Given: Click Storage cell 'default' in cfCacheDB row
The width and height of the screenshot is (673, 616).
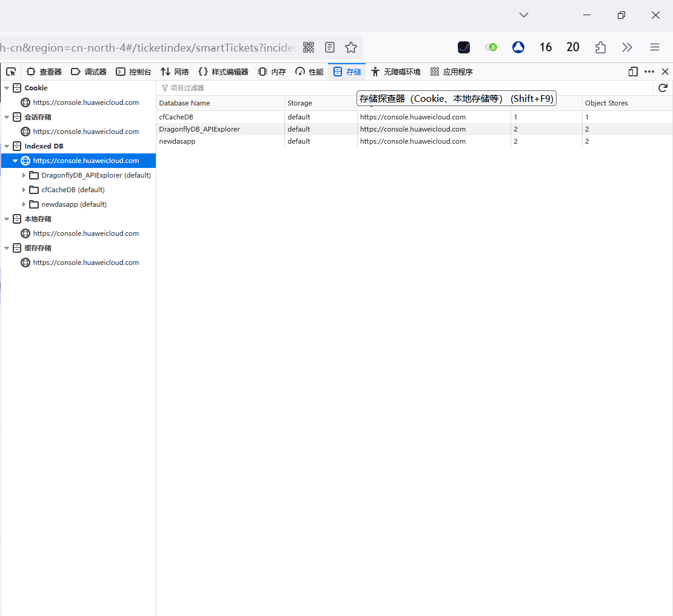Looking at the screenshot, I should click(x=321, y=117).
